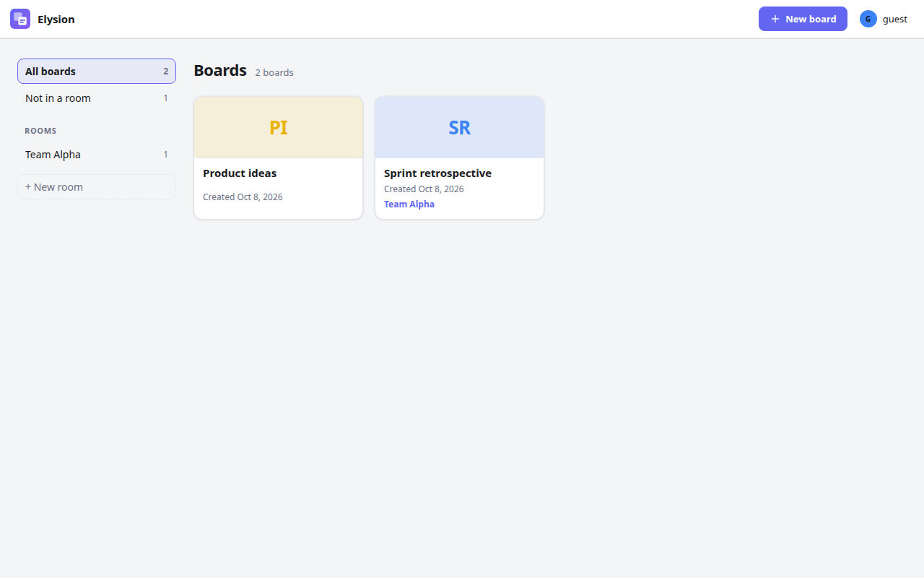
Task: Click the guest username label
Action: tap(895, 20)
